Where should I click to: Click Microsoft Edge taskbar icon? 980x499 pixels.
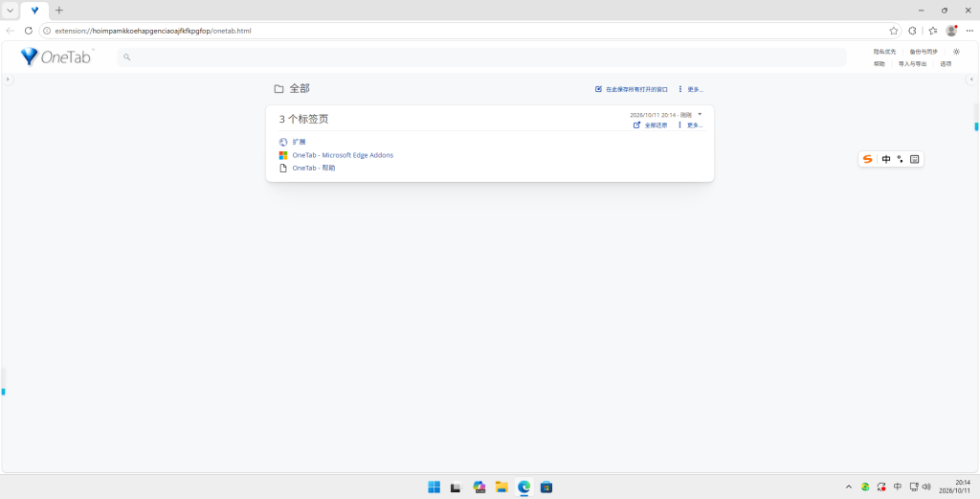(523, 488)
